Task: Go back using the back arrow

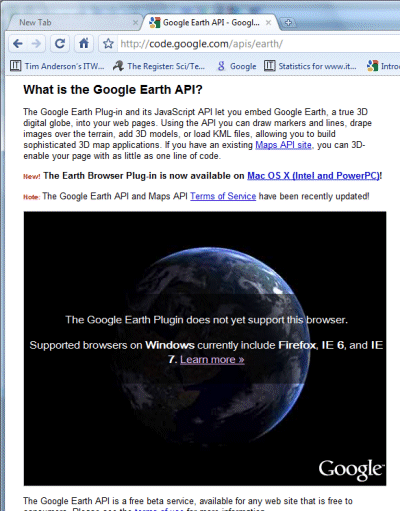Action: [x=18, y=44]
